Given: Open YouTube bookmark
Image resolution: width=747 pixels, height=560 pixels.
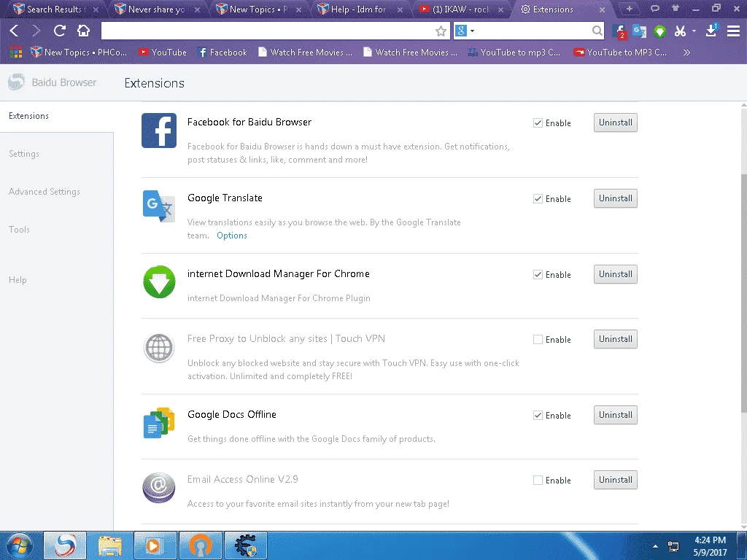Looking at the screenshot, I should pyautogui.click(x=163, y=52).
